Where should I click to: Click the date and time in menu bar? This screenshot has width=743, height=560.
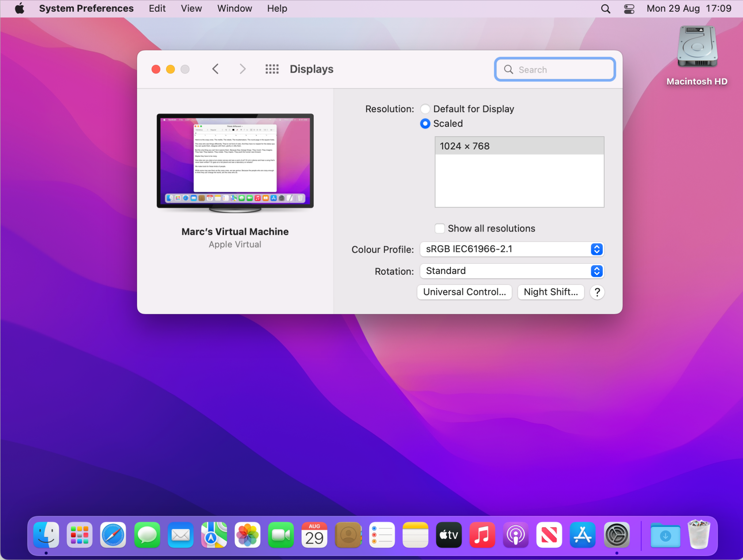[x=689, y=8]
